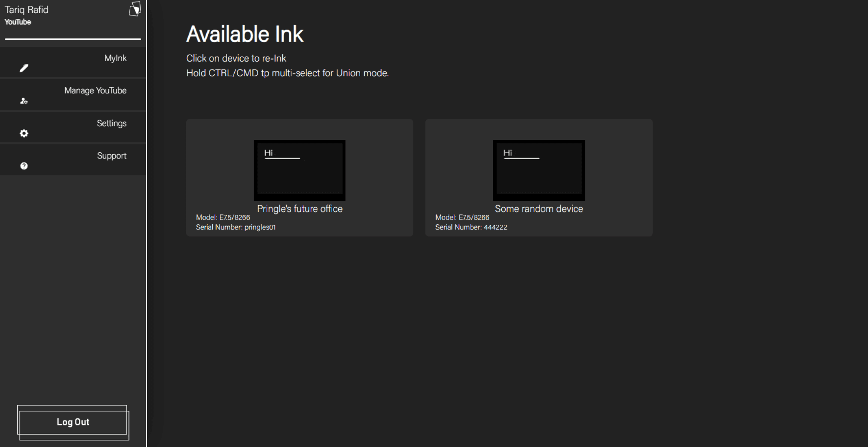
Task: Click the Support question mark icon
Action: pyautogui.click(x=24, y=166)
